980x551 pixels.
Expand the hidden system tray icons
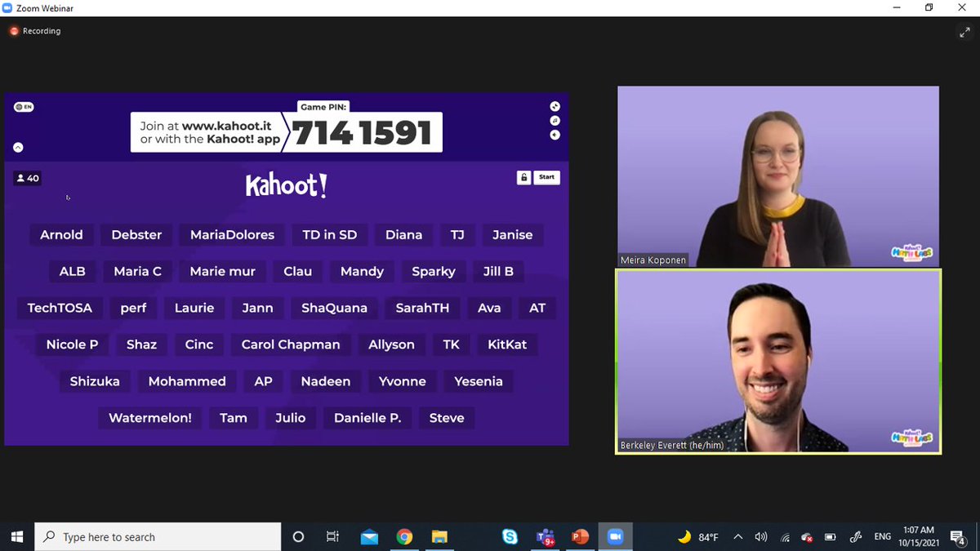(x=738, y=536)
